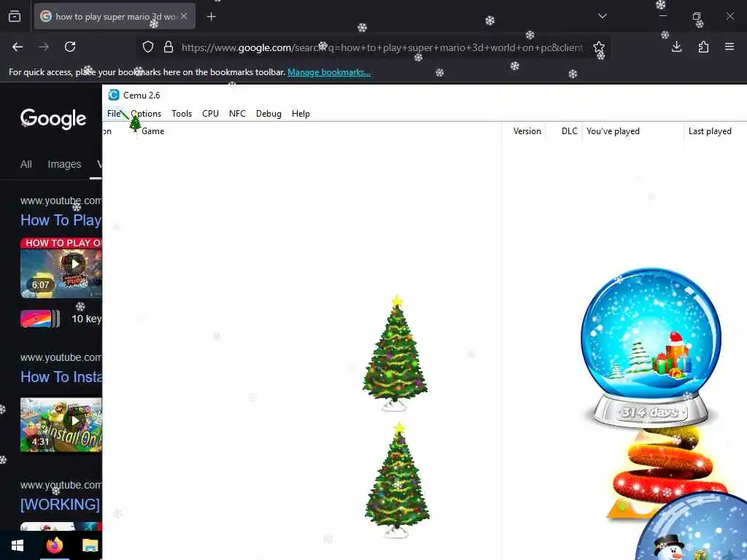Open File Explorer from the taskbar

90,545
